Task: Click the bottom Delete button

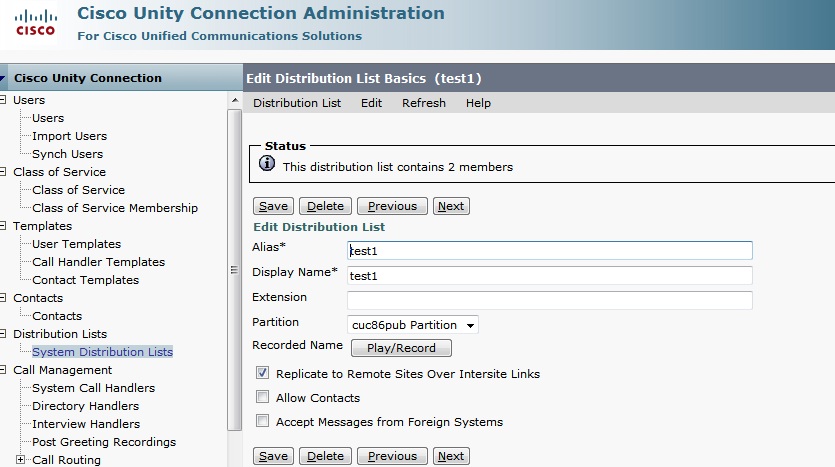Action: coord(325,456)
